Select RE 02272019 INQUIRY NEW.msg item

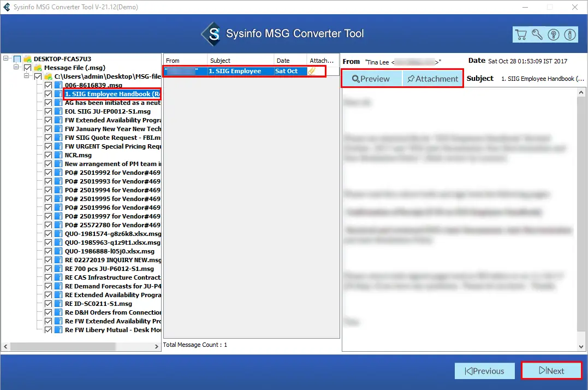pyautogui.click(x=113, y=260)
